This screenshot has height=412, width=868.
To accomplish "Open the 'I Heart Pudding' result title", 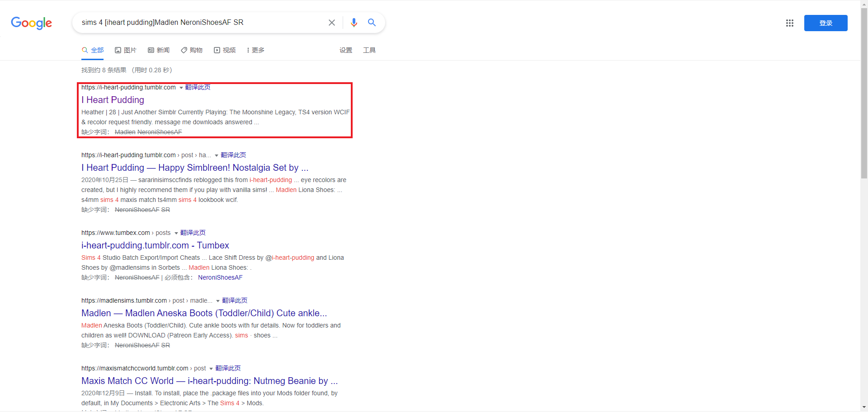I will tap(113, 100).
